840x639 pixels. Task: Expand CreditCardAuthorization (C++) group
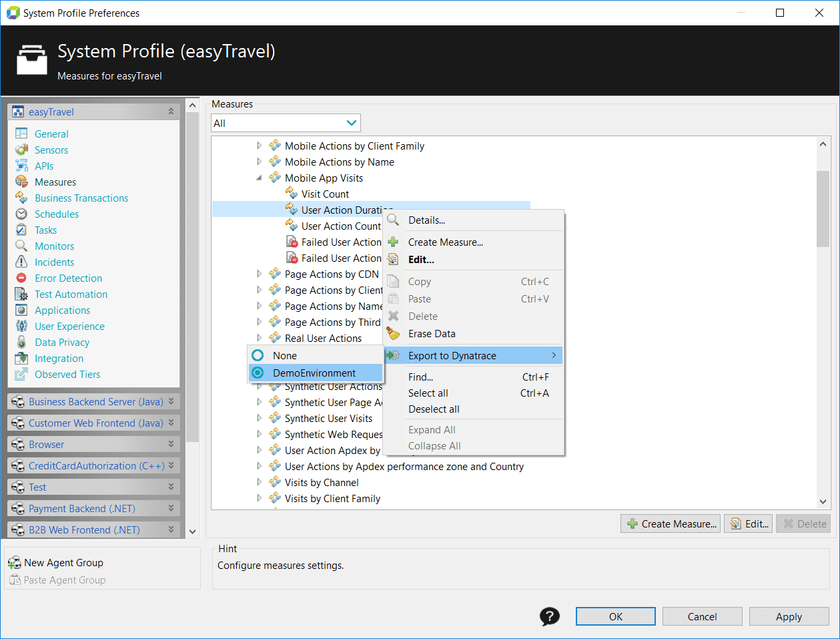[x=171, y=465]
